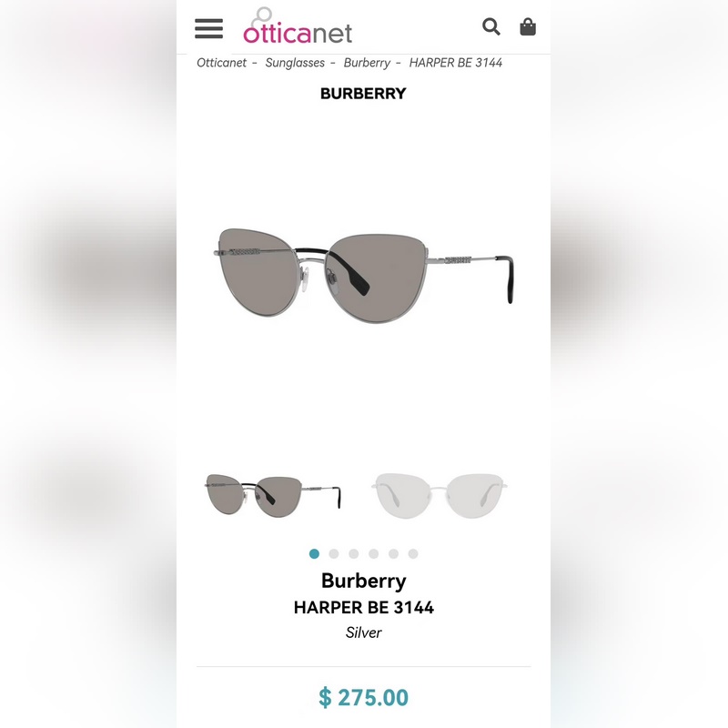Select the faded front-view sunglasses thumbnail

(439, 496)
